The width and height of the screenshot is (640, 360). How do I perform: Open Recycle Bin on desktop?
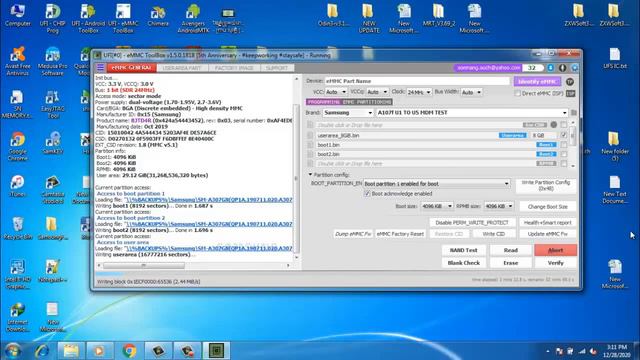coord(17,228)
